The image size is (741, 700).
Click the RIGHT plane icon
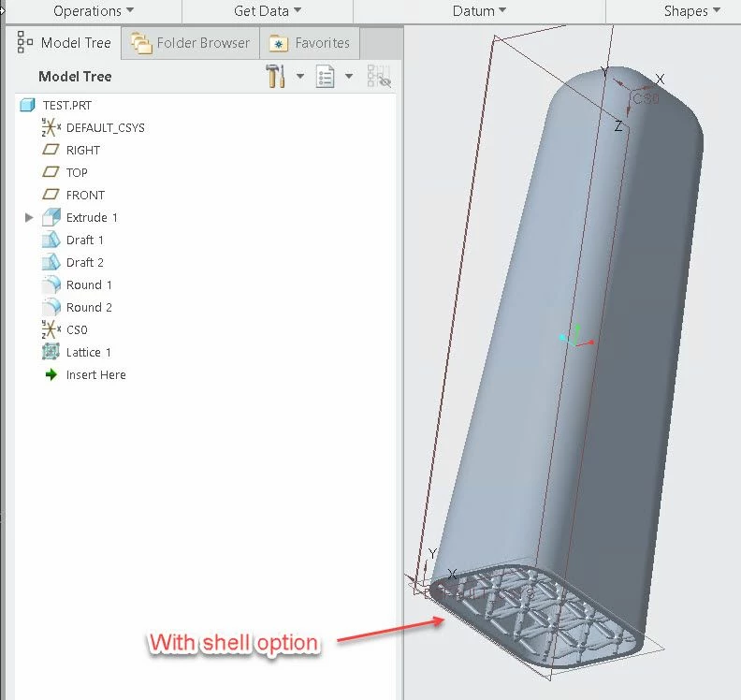(51, 150)
